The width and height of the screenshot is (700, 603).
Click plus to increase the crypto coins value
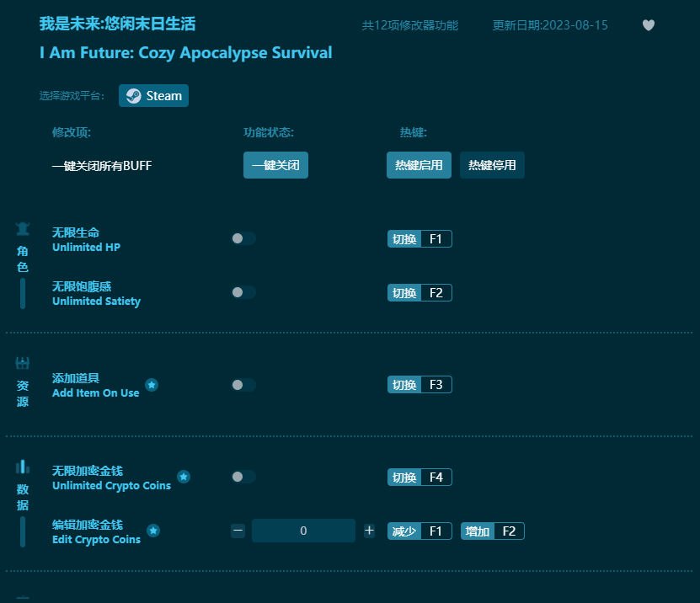pos(369,531)
